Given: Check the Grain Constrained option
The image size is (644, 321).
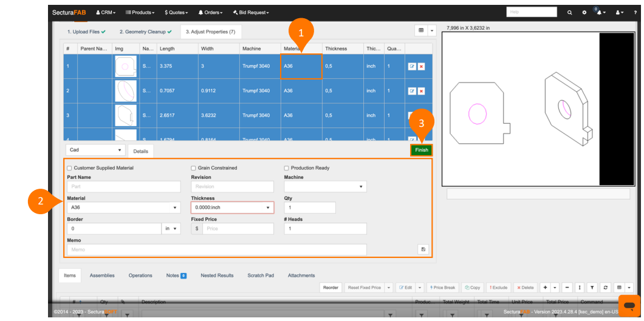Looking at the screenshot, I should point(193,168).
